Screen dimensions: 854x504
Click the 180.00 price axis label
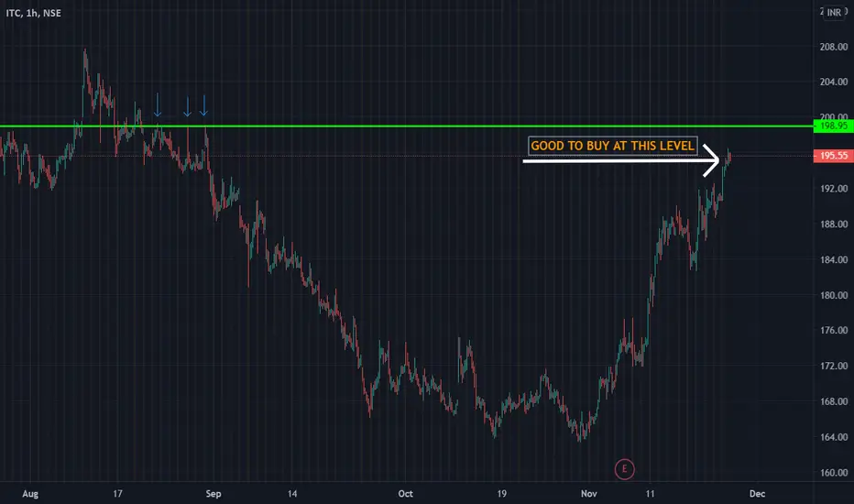tap(833, 295)
